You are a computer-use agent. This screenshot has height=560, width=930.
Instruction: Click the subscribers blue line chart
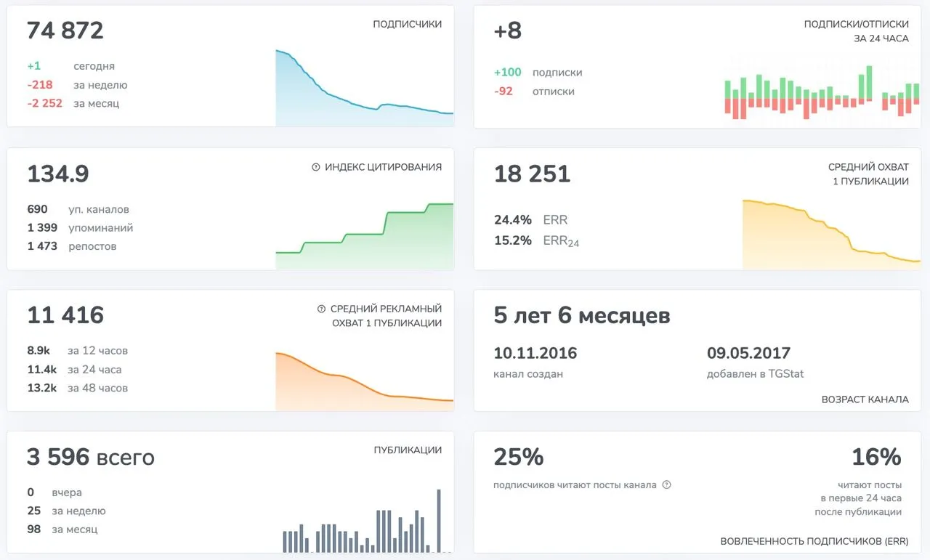365,88
